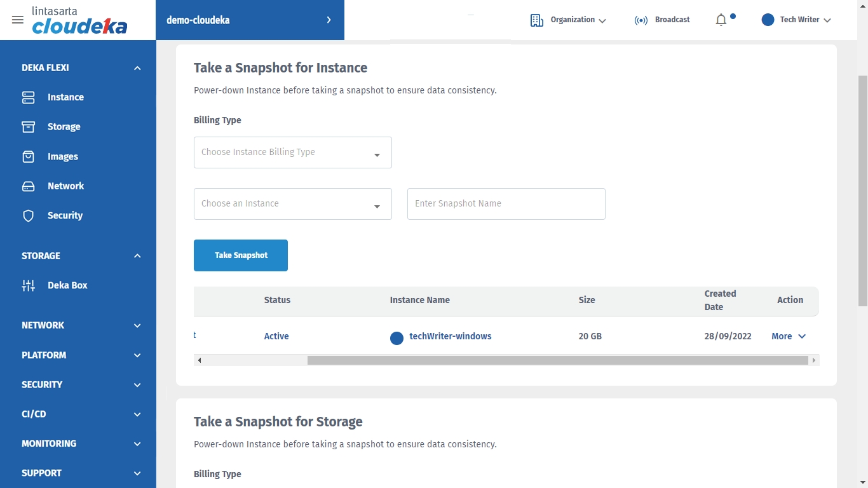This screenshot has height=488, width=868.
Task: Collapse the DEKA FLEXI section
Action: coord(137,68)
